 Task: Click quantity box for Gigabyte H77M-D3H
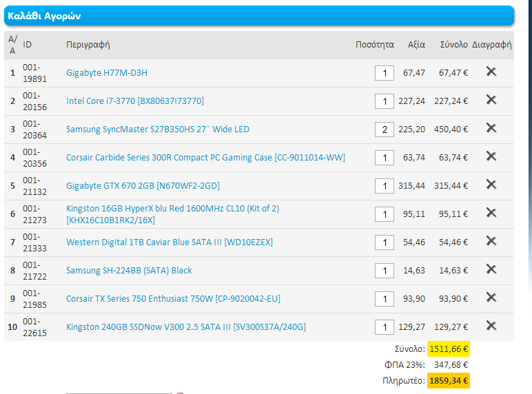click(x=384, y=73)
